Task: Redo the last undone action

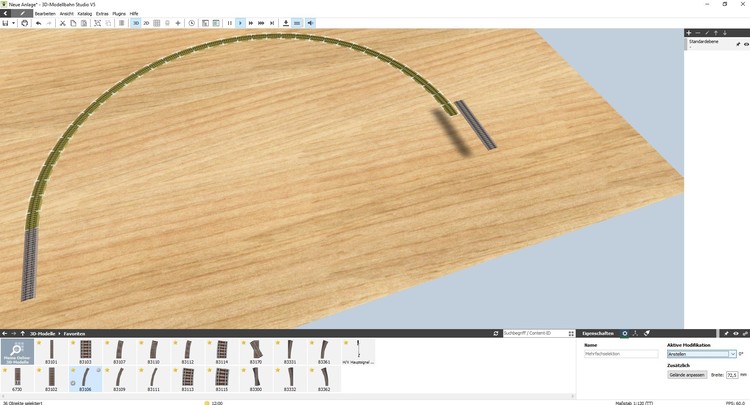Action: coord(49,23)
